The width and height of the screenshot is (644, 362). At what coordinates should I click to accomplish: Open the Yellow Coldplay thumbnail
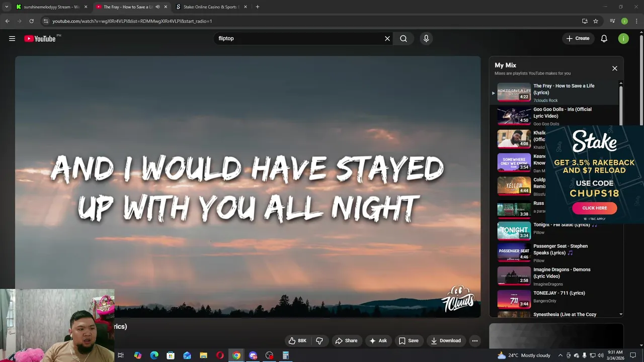[514, 186]
